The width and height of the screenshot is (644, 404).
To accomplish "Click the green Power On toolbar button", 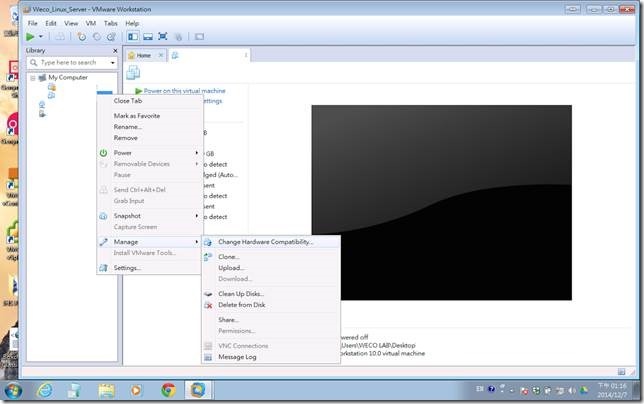I will pyautogui.click(x=30, y=37).
